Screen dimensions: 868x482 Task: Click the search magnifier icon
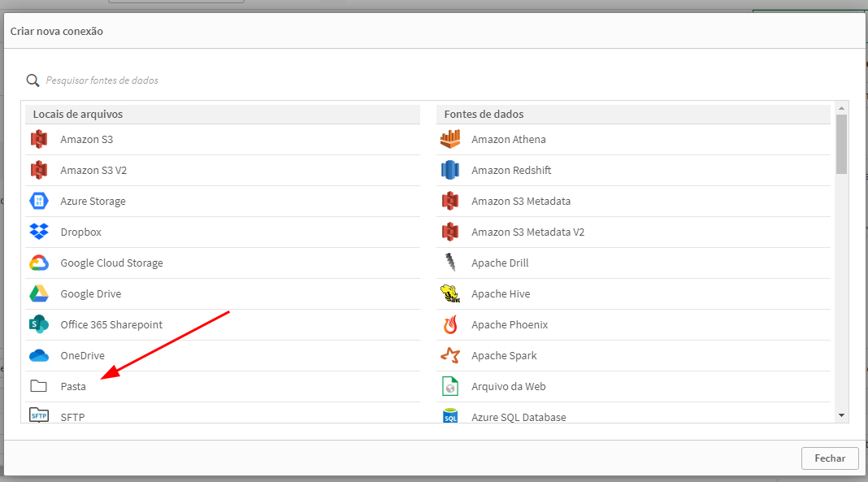coord(33,80)
